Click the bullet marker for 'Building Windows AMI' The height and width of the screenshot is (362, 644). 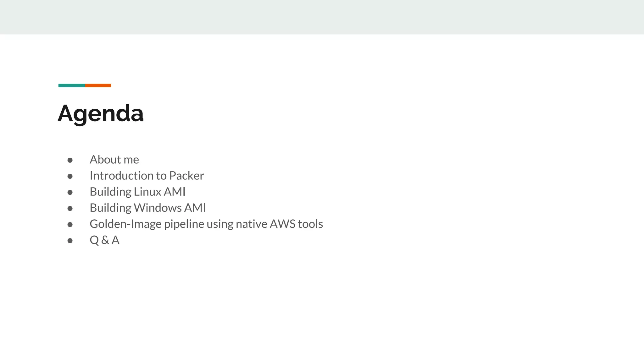point(70,208)
